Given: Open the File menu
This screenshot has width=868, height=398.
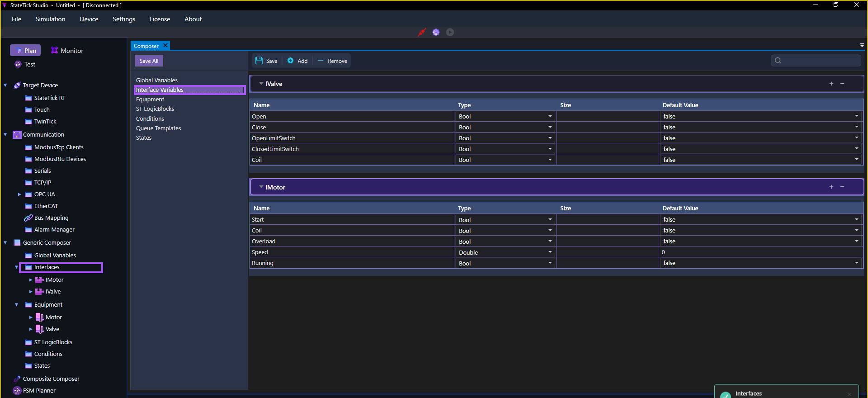Looking at the screenshot, I should point(16,19).
